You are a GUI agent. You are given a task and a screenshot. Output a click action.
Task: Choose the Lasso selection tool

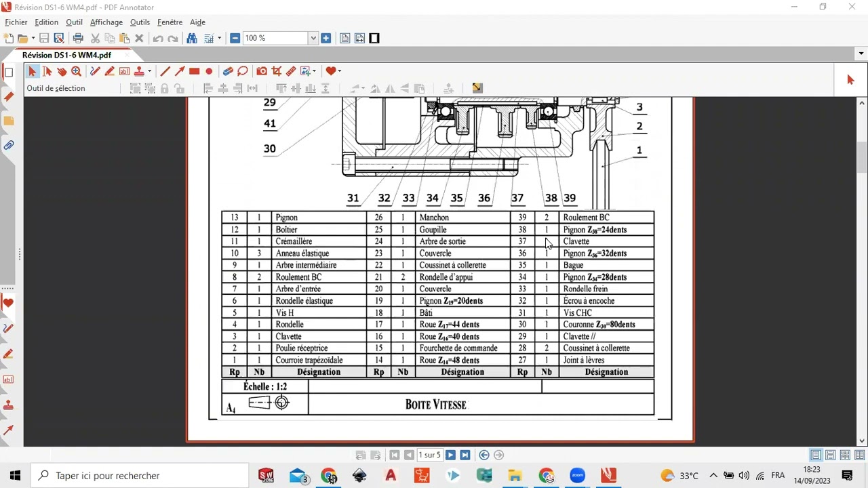(x=243, y=71)
